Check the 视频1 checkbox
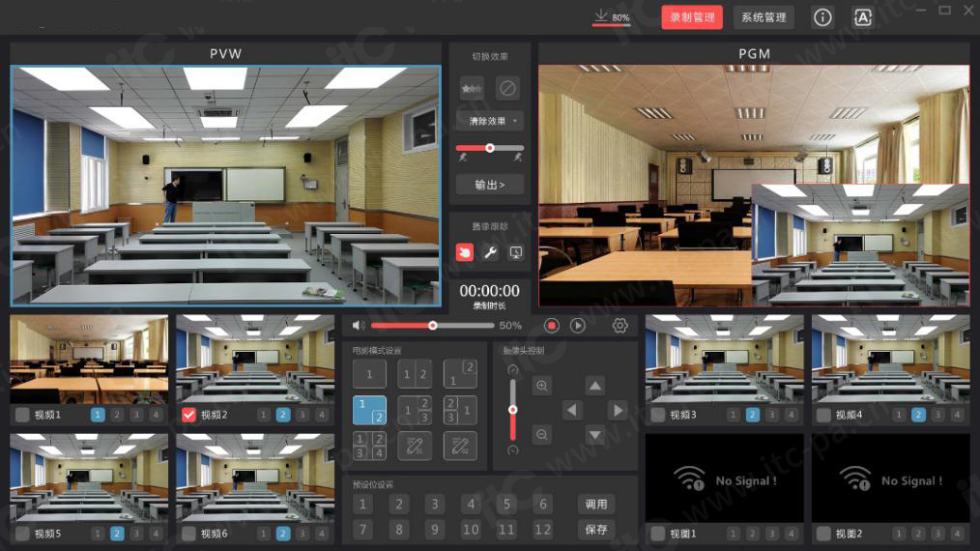Viewport: 980px width, 551px height. (x=22, y=415)
